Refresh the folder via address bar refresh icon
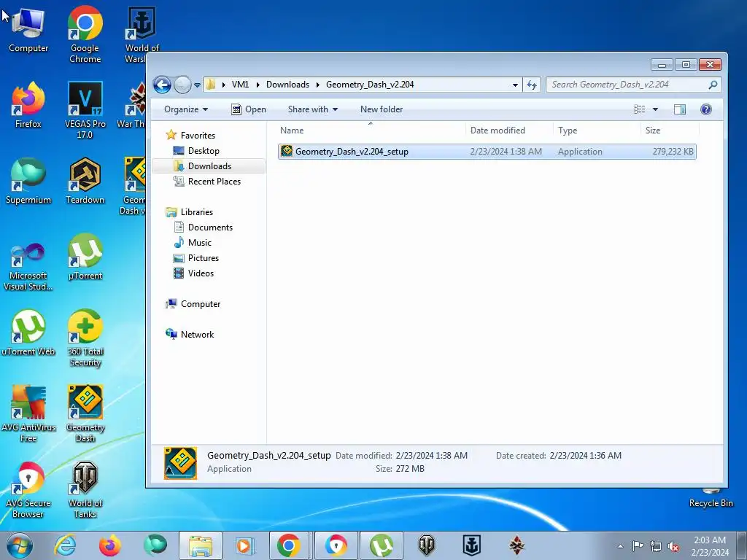Screen dimensions: 747x560 (x=532, y=85)
